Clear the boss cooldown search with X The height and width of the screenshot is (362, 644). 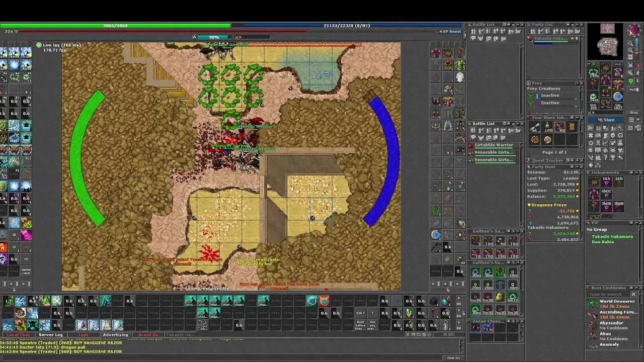[x=633, y=294]
